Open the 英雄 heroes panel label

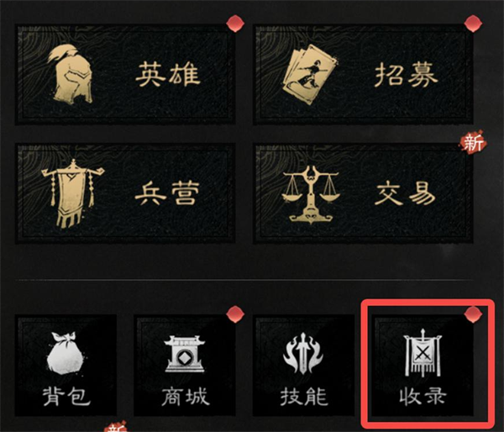pyautogui.click(x=168, y=75)
